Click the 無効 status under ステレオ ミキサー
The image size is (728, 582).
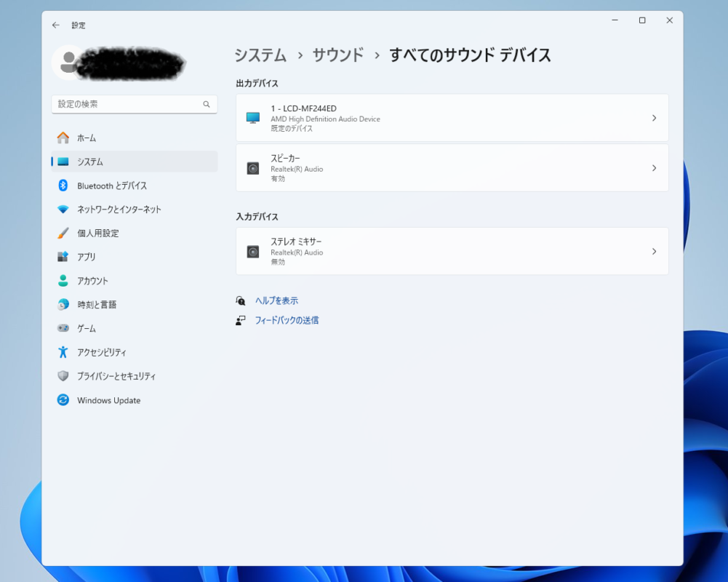[278, 262]
